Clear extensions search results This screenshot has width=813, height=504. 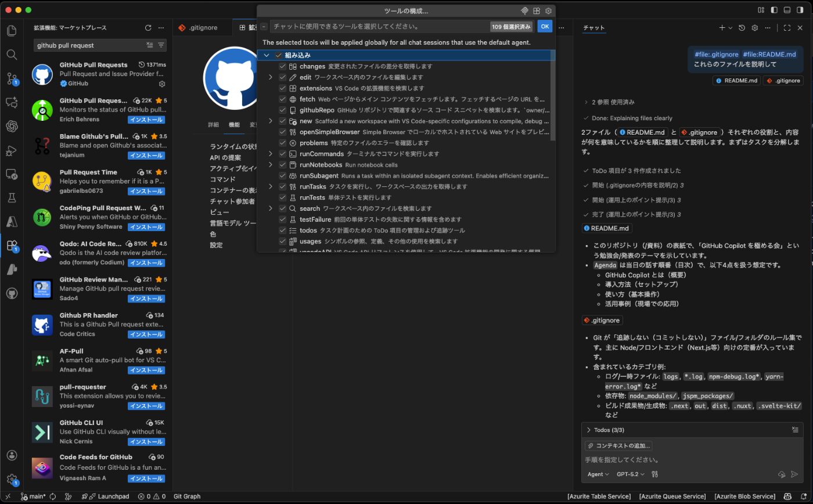(x=150, y=45)
